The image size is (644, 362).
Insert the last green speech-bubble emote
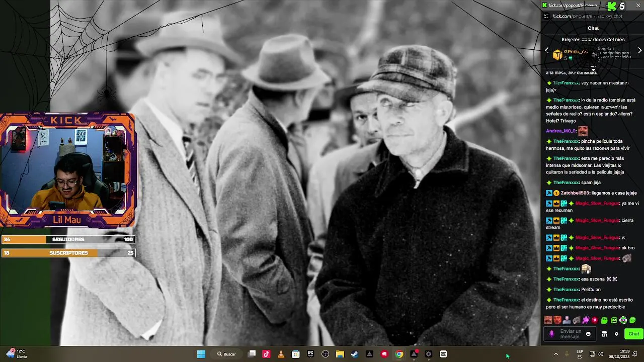coord(633,320)
